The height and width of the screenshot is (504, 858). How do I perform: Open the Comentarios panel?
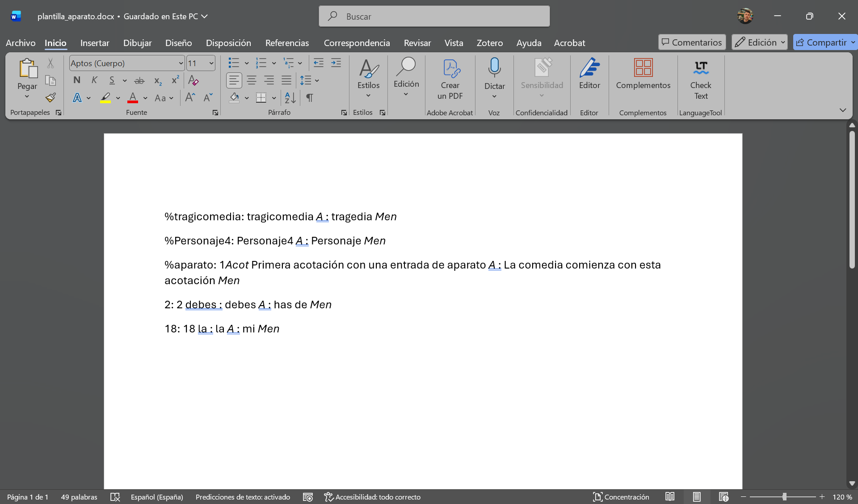pyautogui.click(x=691, y=42)
